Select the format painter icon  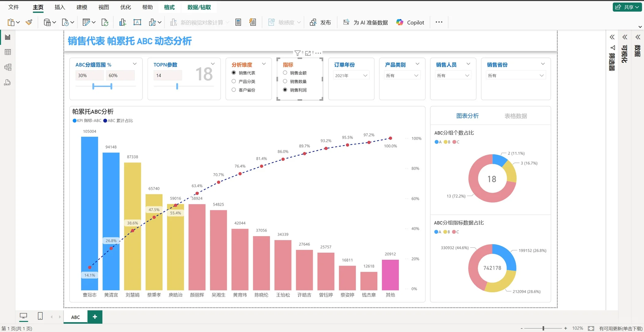point(29,22)
